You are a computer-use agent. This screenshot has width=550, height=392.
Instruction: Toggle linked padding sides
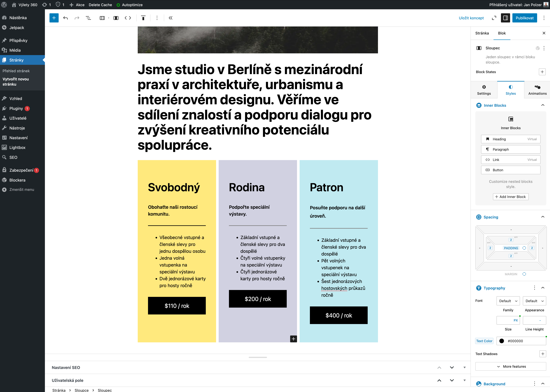point(524,248)
